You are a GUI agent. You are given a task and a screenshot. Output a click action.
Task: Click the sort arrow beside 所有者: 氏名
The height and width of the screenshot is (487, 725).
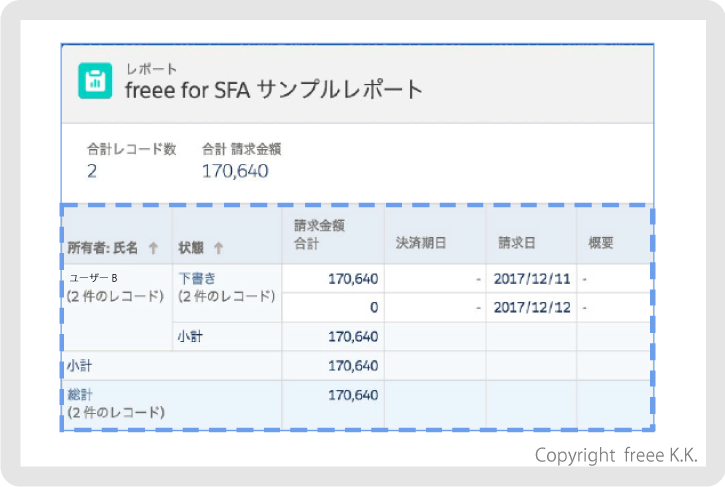pos(154,248)
